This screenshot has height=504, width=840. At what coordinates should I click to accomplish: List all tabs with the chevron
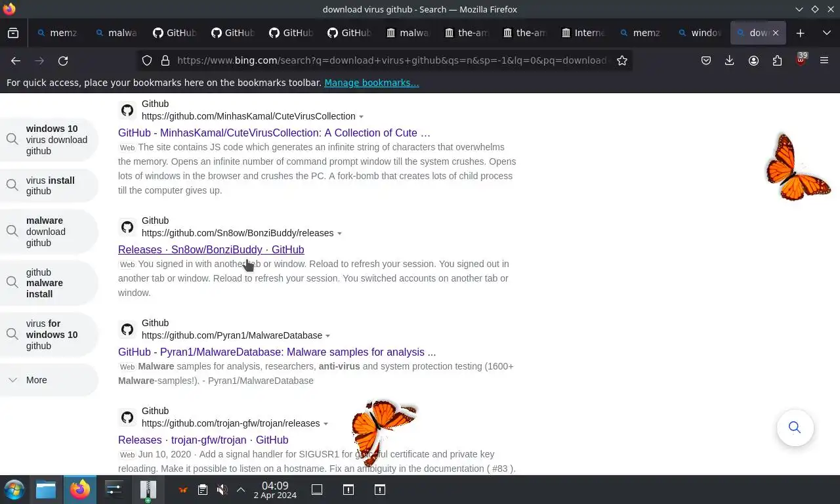[827, 33]
